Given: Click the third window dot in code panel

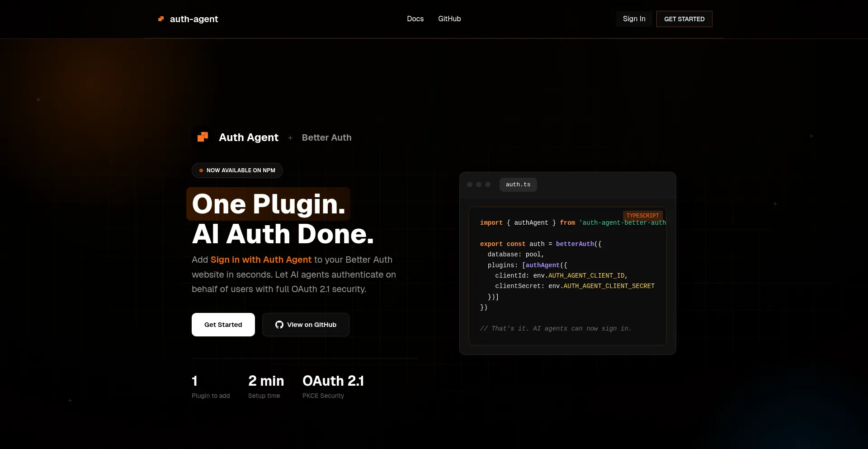Looking at the screenshot, I should click(488, 184).
